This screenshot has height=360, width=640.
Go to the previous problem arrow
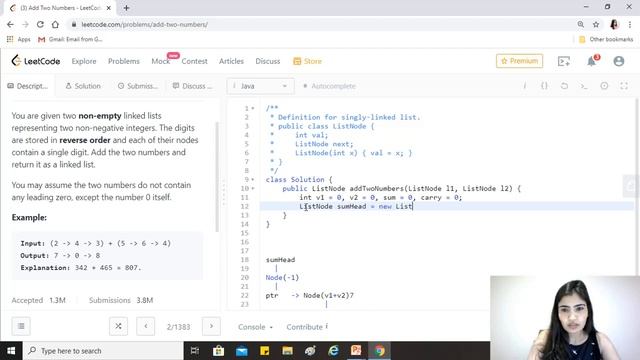click(x=146, y=326)
